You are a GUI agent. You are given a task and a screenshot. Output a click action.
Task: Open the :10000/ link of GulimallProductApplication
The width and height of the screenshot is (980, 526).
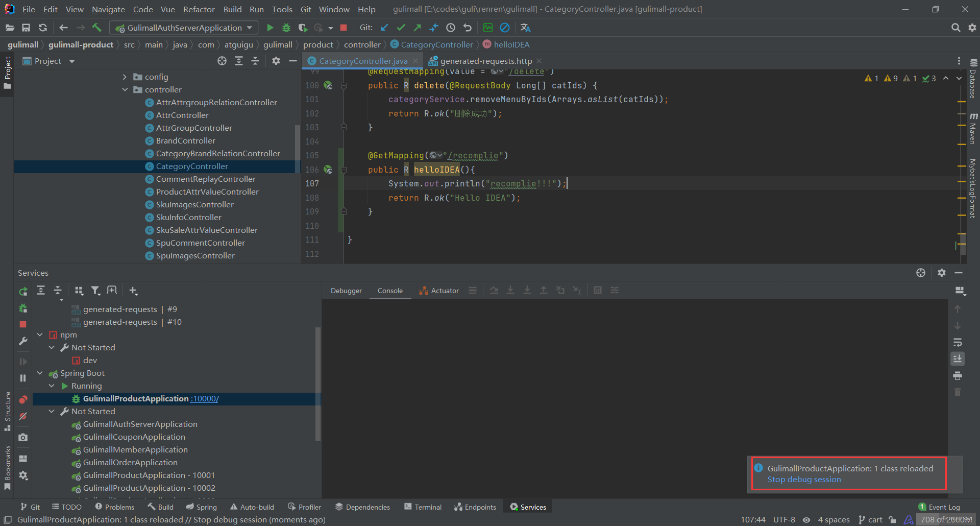(x=205, y=398)
